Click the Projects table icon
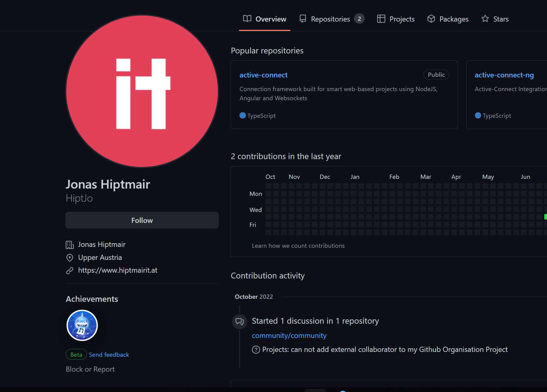This screenshot has width=547, height=392. coord(381,19)
